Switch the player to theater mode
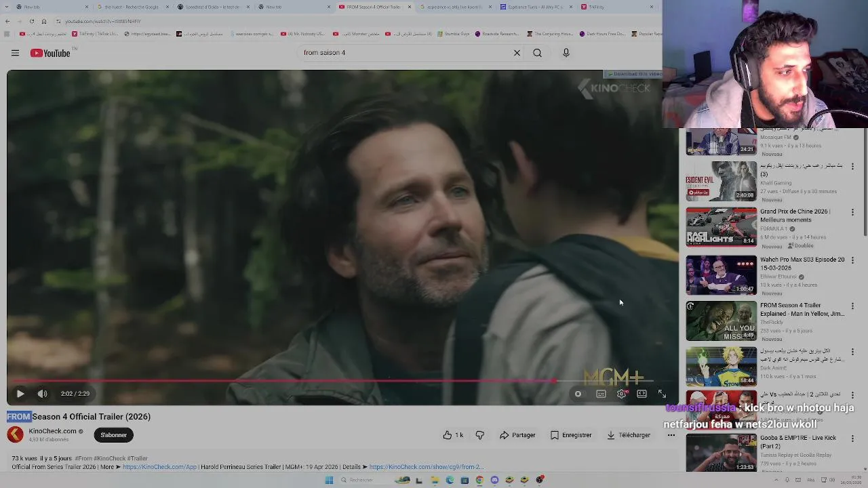 642,394
